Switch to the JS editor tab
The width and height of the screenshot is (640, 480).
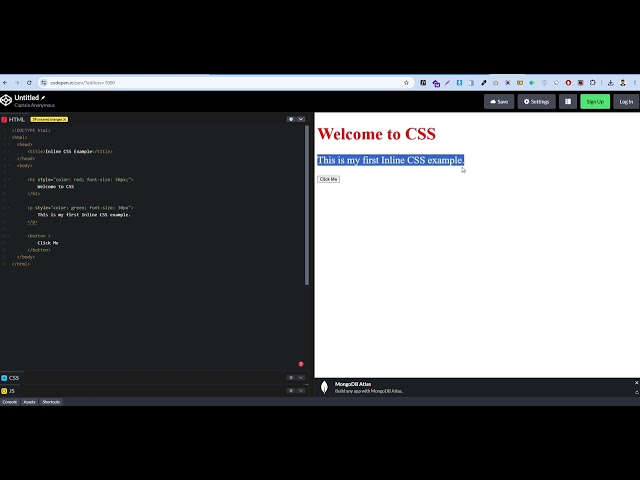click(8, 391)
